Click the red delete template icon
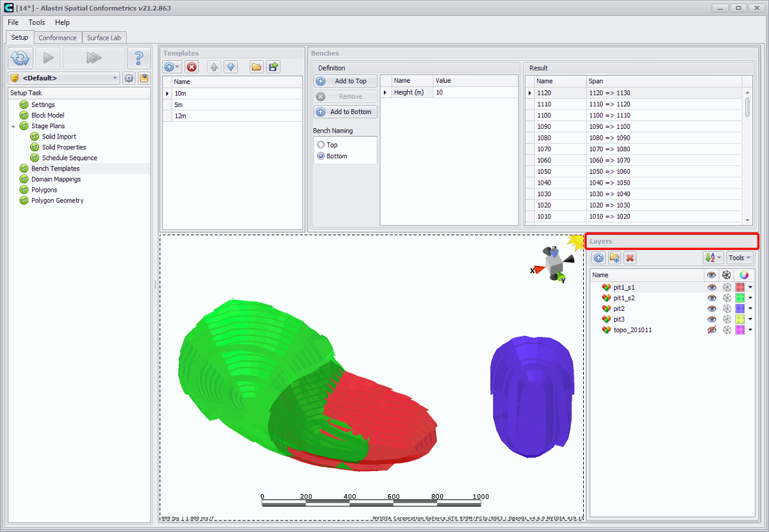 [x=192, y=67]
